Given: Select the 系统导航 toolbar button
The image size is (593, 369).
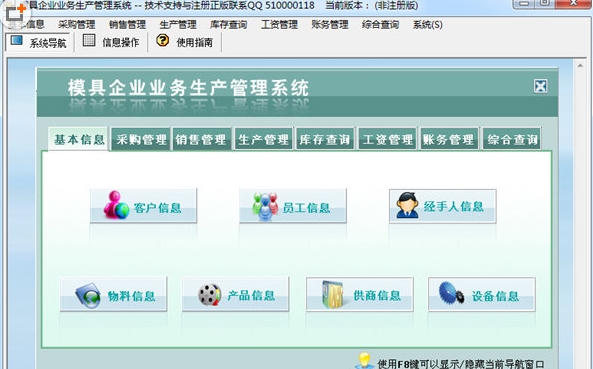Looking at the screenshot, I should click(38, 42).
